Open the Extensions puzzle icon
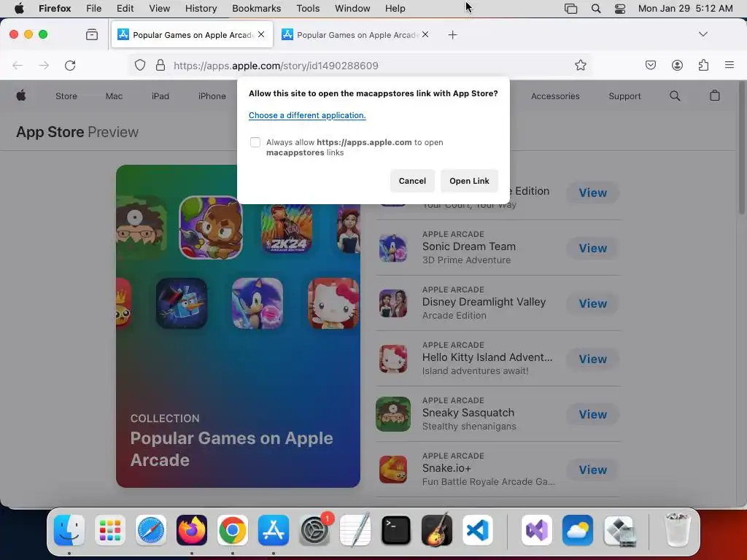The image size is (747, 560). pyautogui.click(x=703, y=65)
